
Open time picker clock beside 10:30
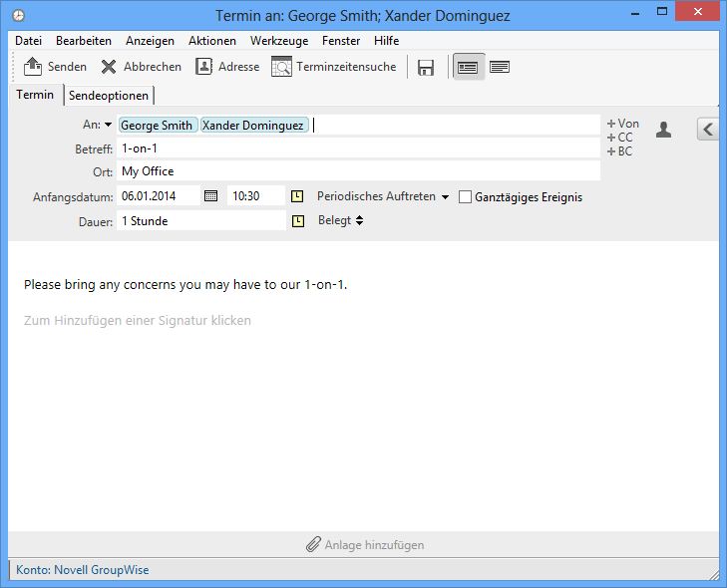pyautogui.click(x=297, y=196)
